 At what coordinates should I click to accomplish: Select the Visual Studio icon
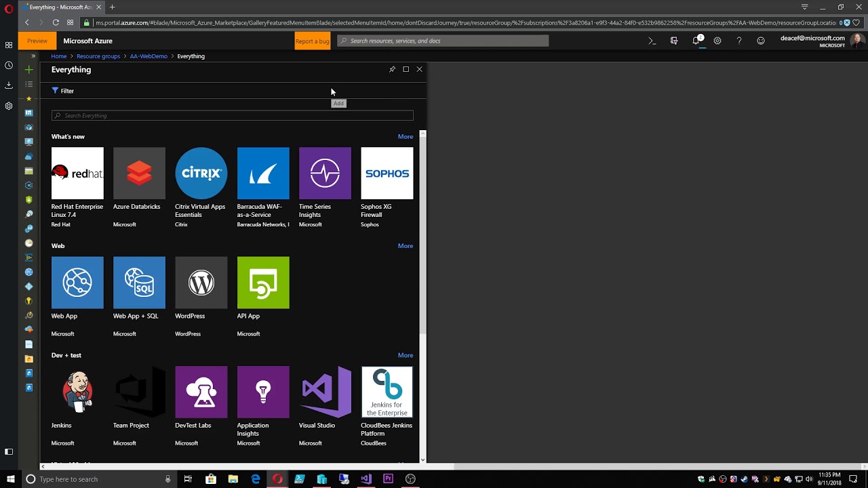click(x=325, y=392)
